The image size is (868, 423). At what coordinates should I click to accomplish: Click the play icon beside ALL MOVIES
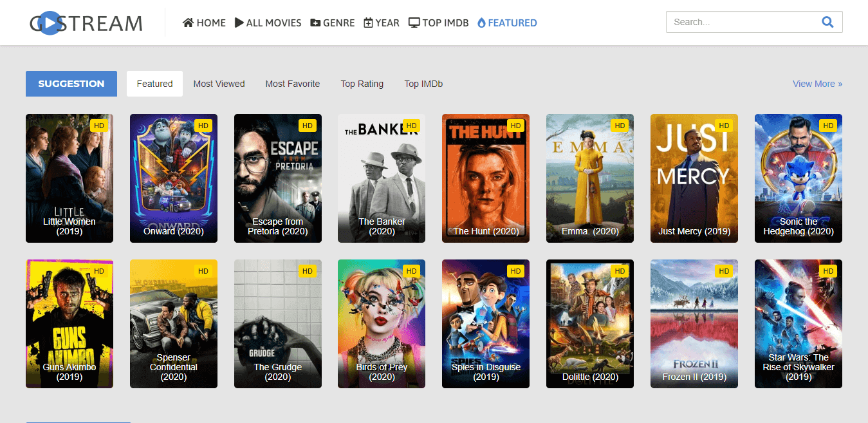[239, 23]
